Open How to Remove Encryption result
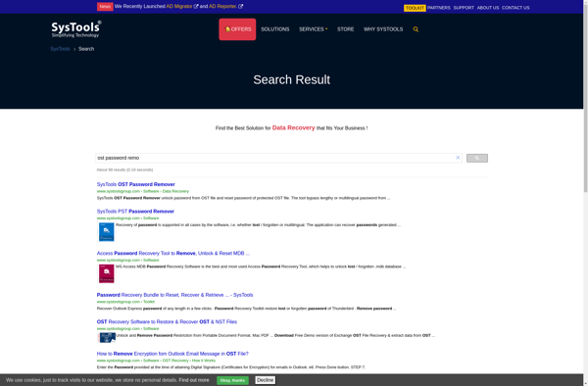588x386 pixels. coord(172,354)
